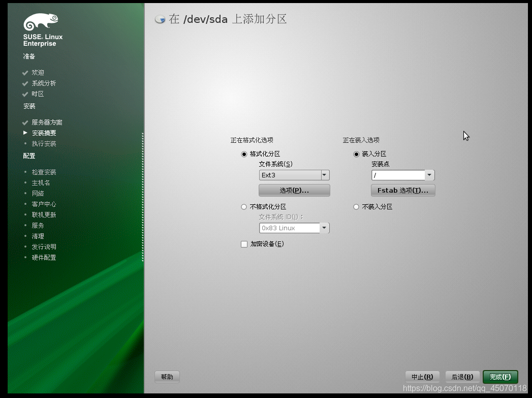Click the checkmark beside 系统分析
The height and width of the screenshot is (398, 532).
25,83
